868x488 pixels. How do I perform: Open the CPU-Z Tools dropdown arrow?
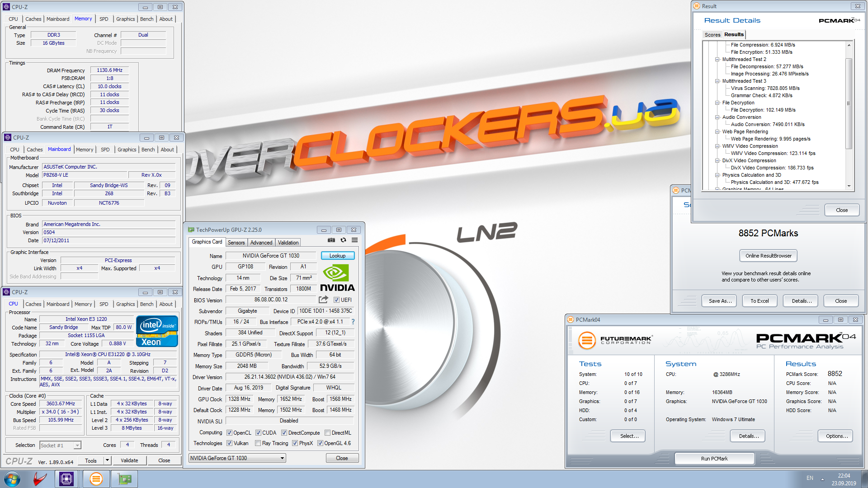(107, 460)
